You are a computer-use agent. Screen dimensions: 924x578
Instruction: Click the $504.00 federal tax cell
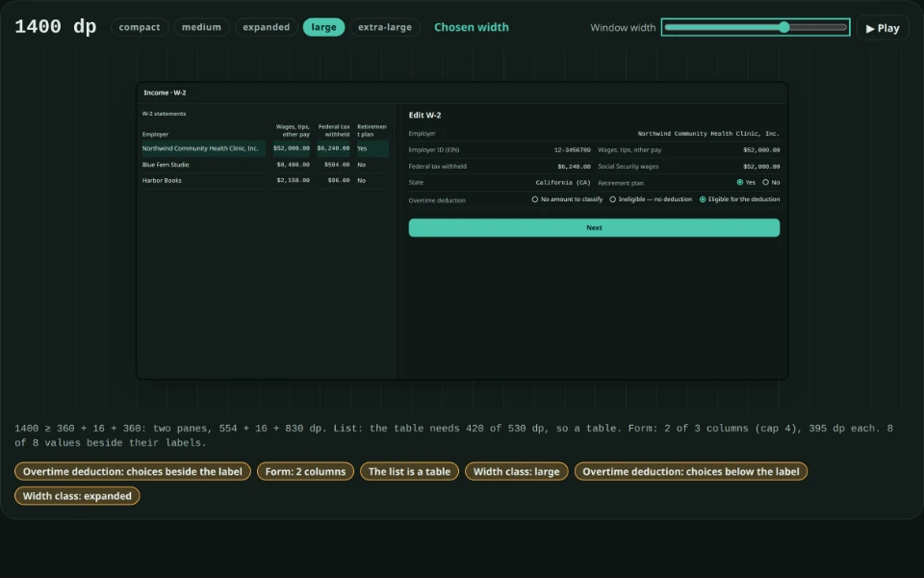pos(337,165)
